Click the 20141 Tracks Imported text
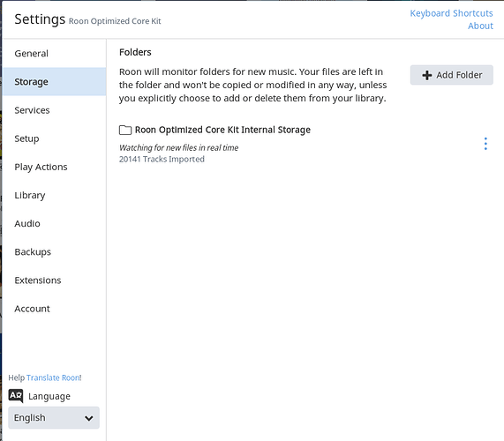The image size is (504, 441). (162, 159)
